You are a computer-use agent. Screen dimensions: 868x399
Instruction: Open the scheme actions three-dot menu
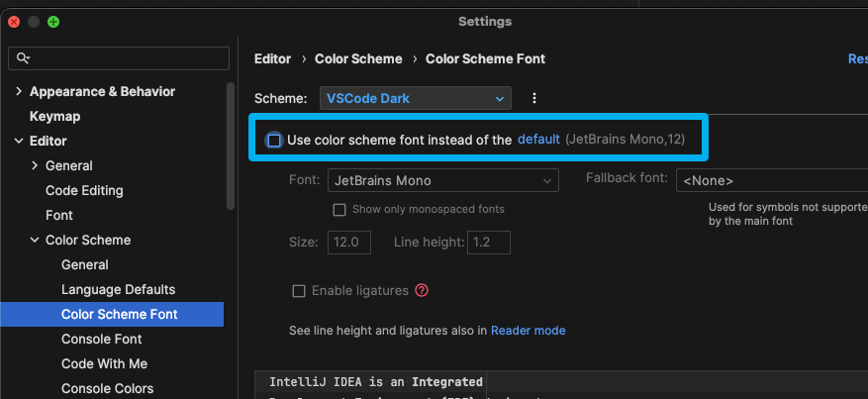pos(534,98)
